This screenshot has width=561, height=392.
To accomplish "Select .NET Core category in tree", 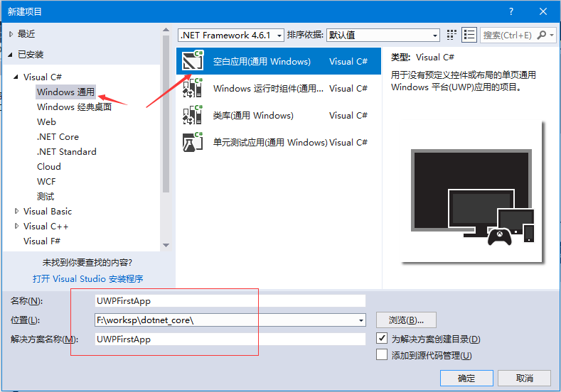I will click(x=58, y=137).
